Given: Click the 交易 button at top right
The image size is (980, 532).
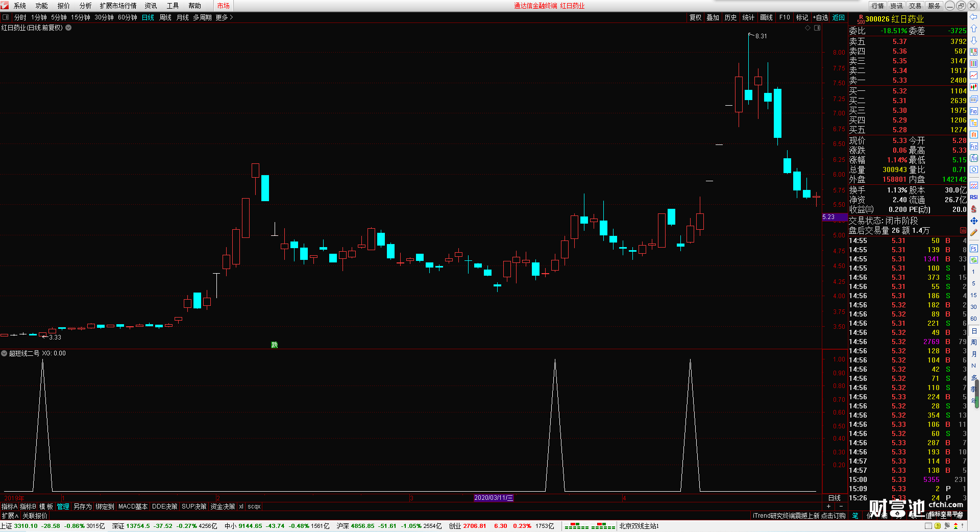Looking at the screenshot, I should tap(916, 6).
